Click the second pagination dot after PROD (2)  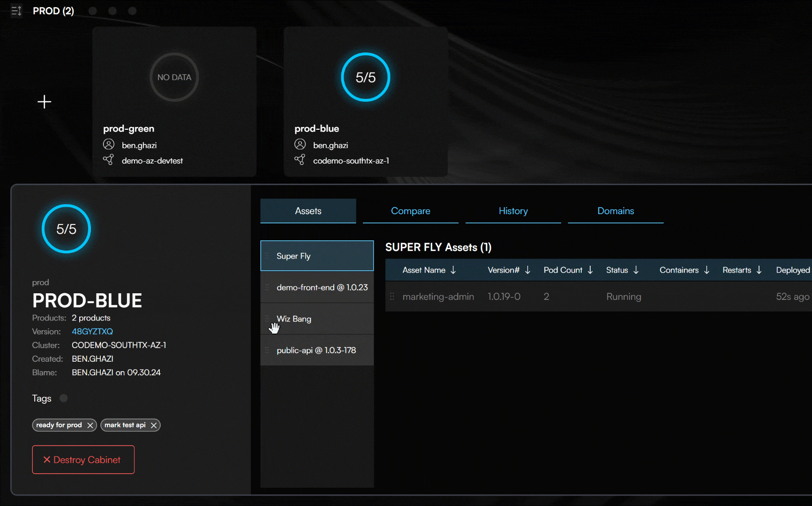pyautogui.click(x=113, y=11)
